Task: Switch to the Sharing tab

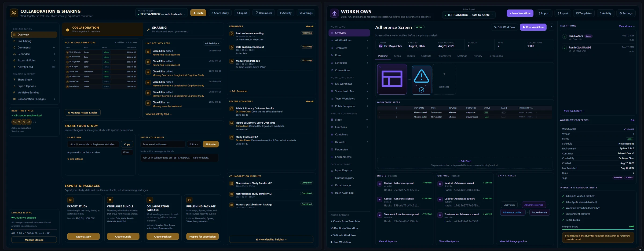Action: [184, 29]
